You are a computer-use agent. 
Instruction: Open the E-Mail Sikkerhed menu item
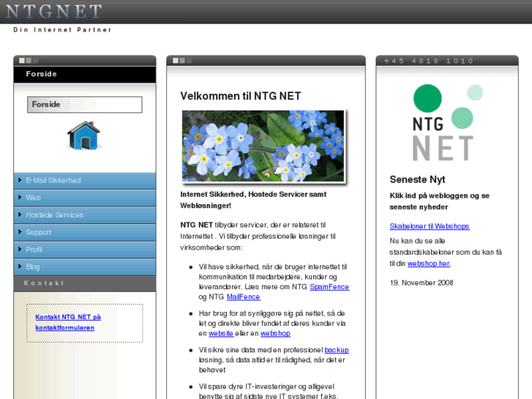[x=85, y=180]
